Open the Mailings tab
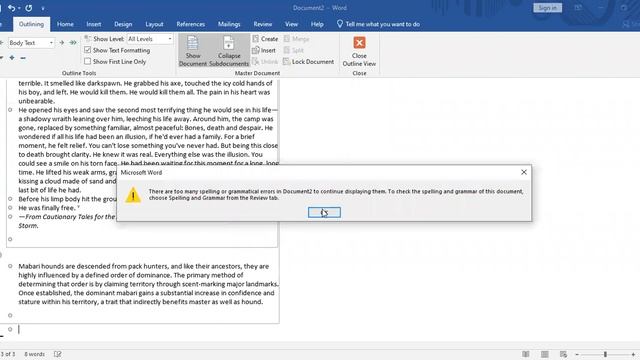 point(229,24)
